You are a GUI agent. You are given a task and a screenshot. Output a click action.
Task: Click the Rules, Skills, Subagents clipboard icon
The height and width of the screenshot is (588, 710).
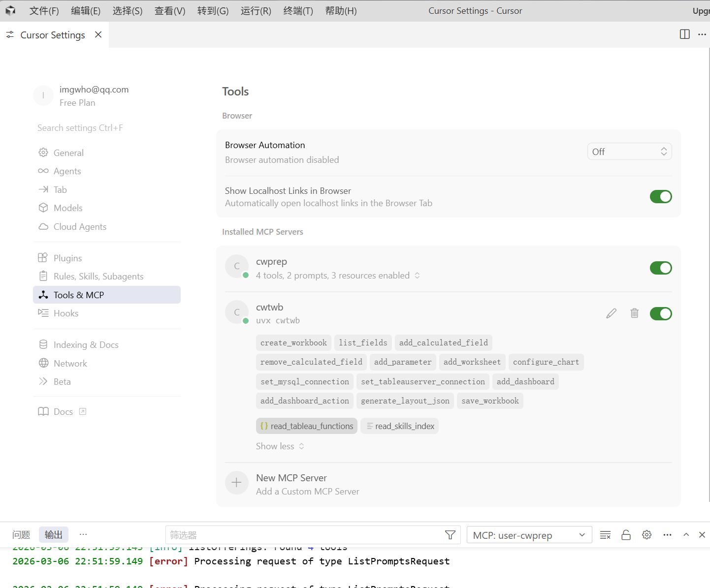click(x=43, y=276)
